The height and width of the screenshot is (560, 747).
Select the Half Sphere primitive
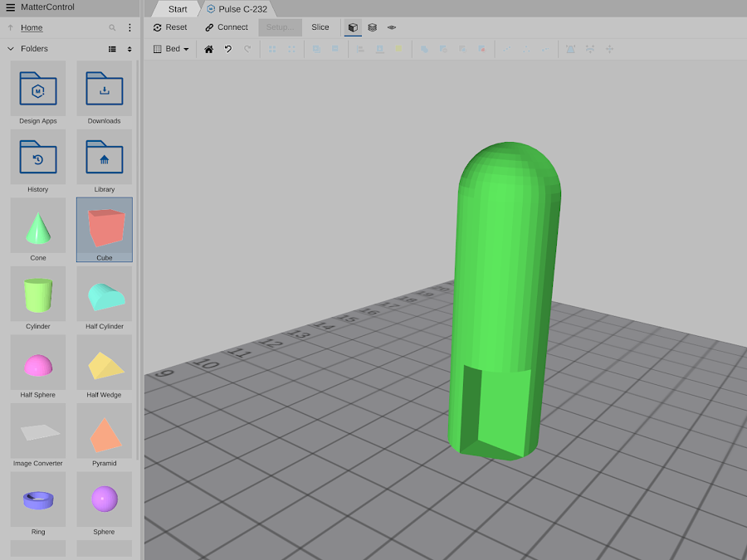coord(38,368)
